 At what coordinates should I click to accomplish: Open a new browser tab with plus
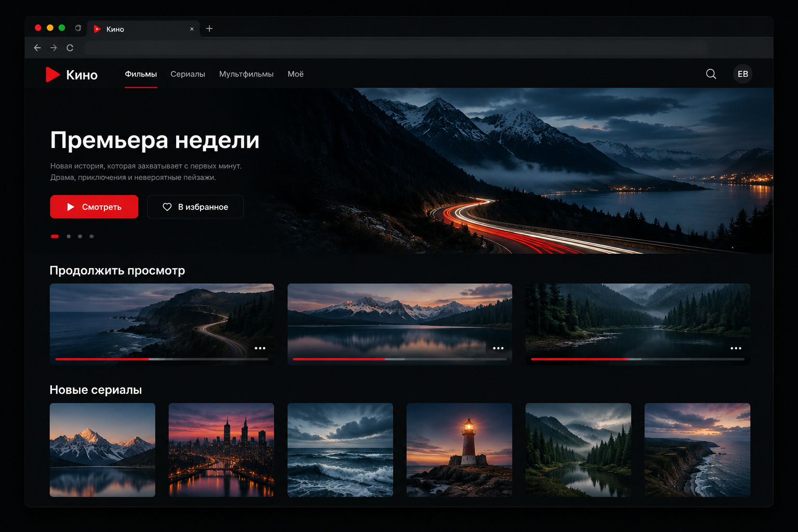pyautogui.click(x=209, y=29)
